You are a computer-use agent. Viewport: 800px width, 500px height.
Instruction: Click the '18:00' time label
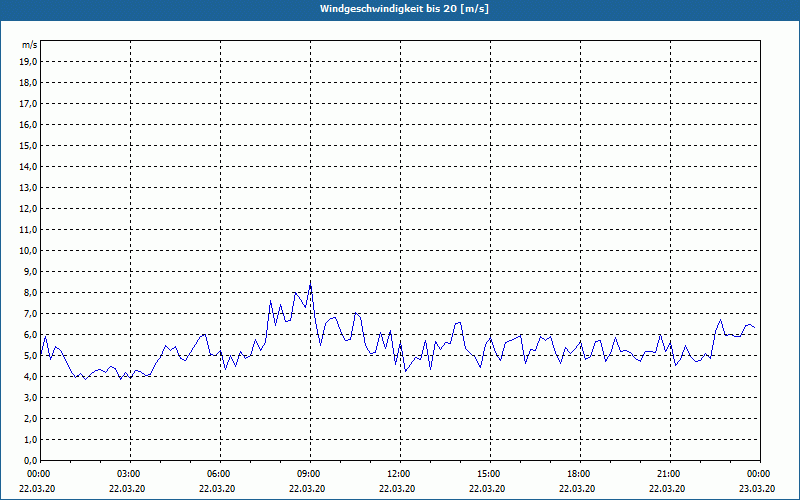(x=580, y=474)
